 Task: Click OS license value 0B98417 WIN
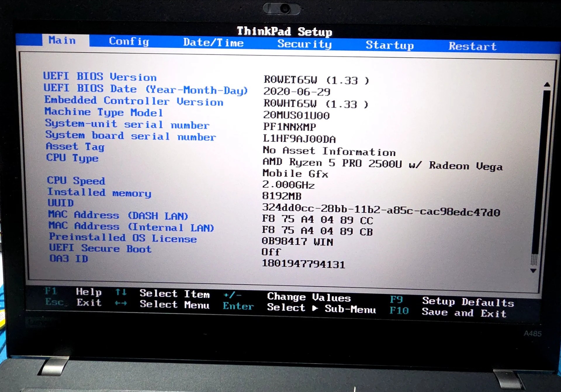(297, 242)
